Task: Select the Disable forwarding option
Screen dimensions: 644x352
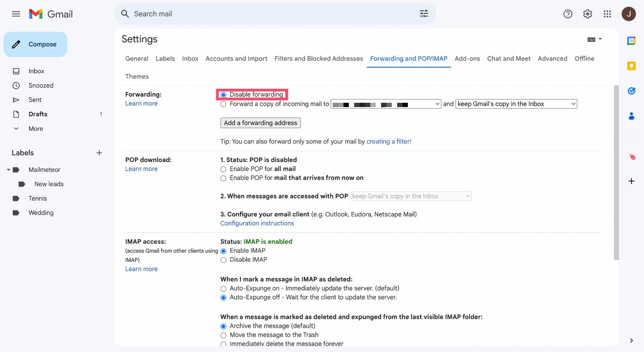Action: [223, 95]
